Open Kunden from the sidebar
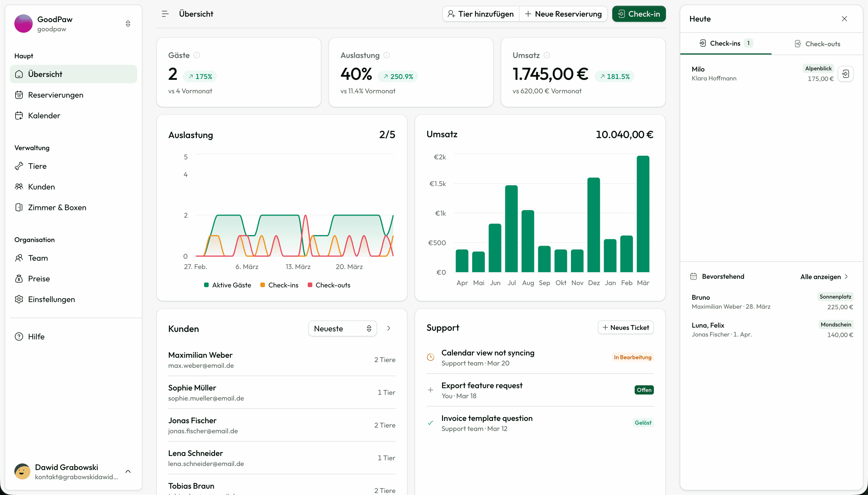Screen dimensions: 868x495 pos(41,187)
